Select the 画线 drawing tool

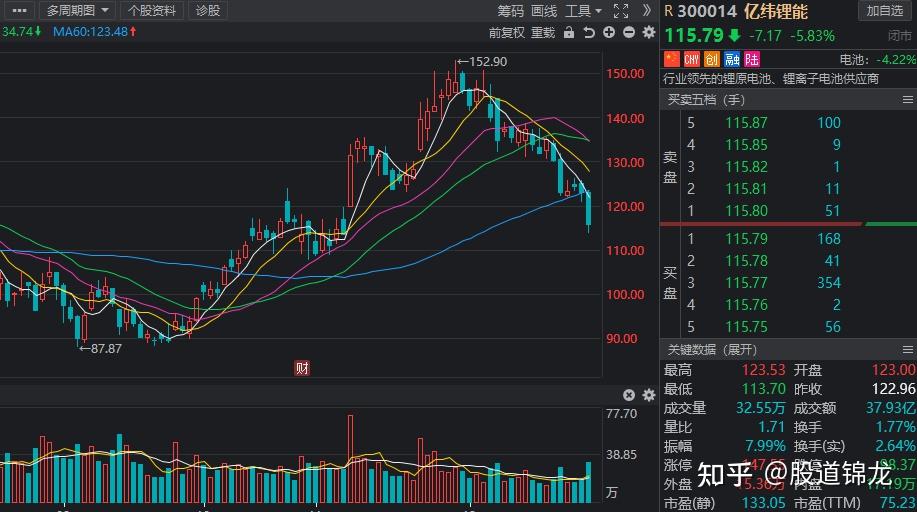pyautogui.click(x=544, y=11)
